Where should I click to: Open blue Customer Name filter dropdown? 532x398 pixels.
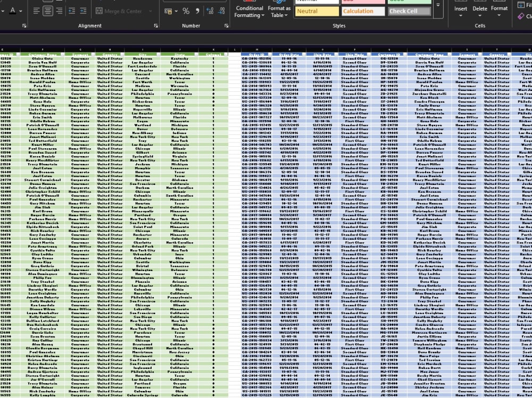point(450,54)
